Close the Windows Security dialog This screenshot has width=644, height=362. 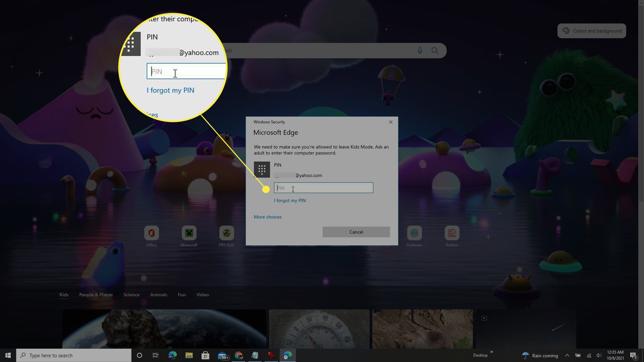tap(390, 122)
